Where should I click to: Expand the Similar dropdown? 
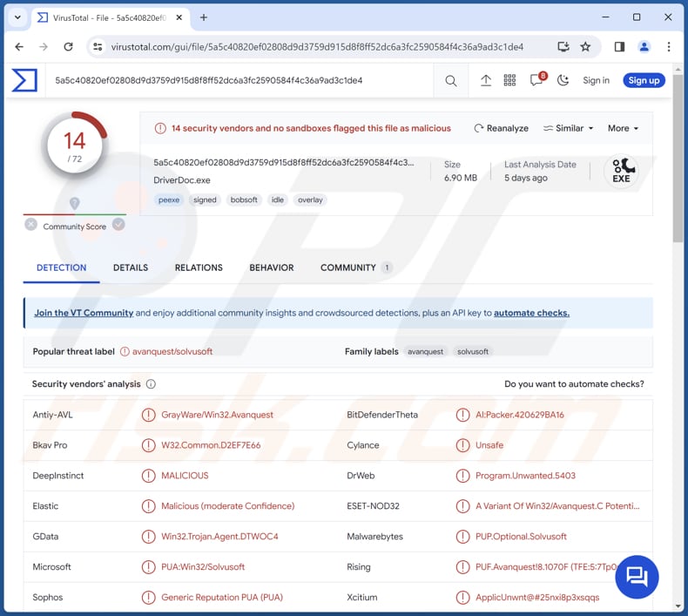click(x=568, y=128)
